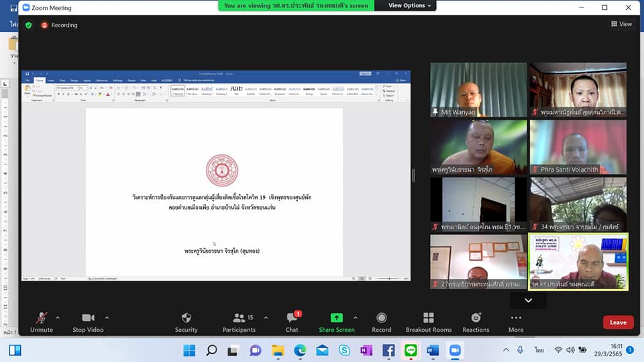
Task: Click the green encryption shield icon
Action: tap(28, 25)
